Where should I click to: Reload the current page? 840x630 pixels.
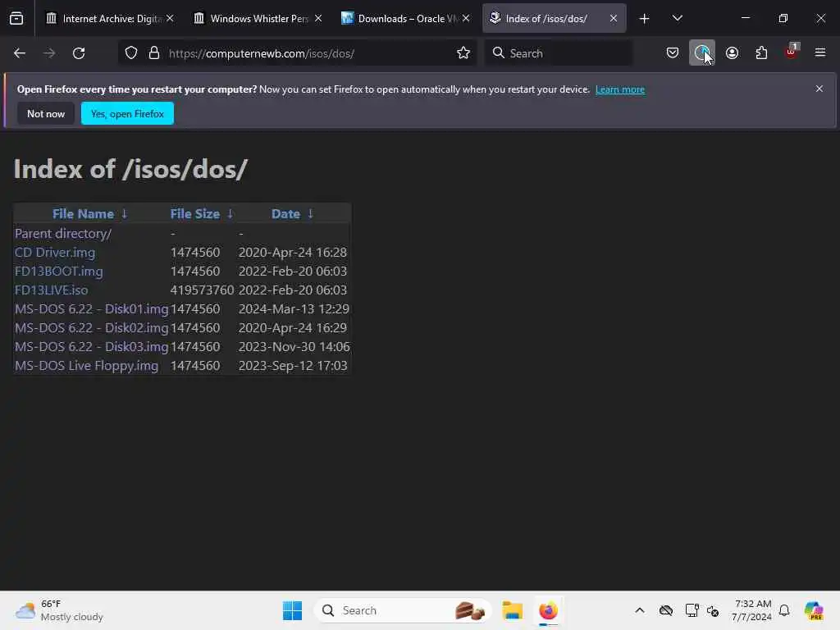click(x=79, y=53)
